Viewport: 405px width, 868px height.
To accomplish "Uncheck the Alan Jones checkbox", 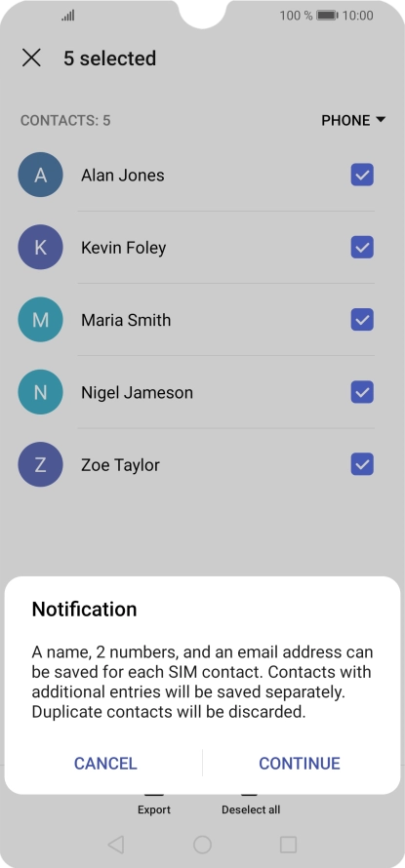I will (362, 175).
